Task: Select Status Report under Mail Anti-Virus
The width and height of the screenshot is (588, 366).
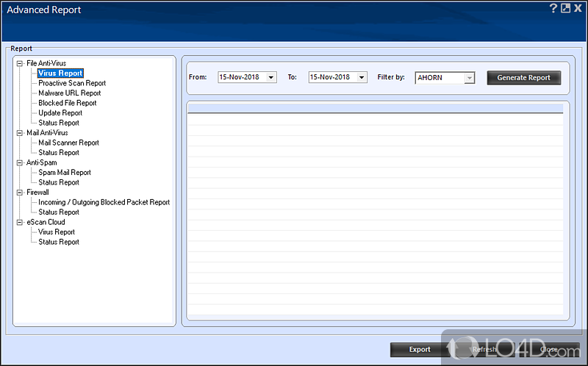Action: click(59, 153)
